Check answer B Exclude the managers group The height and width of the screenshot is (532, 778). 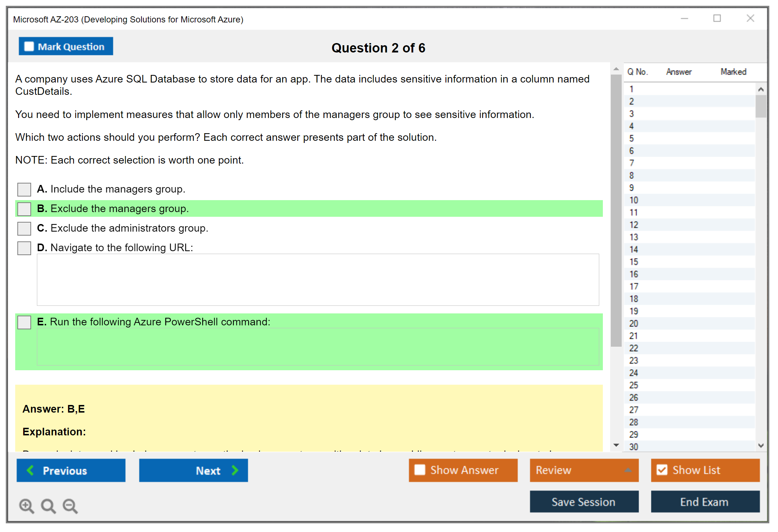pyautogui.click(x=24, y=209)
